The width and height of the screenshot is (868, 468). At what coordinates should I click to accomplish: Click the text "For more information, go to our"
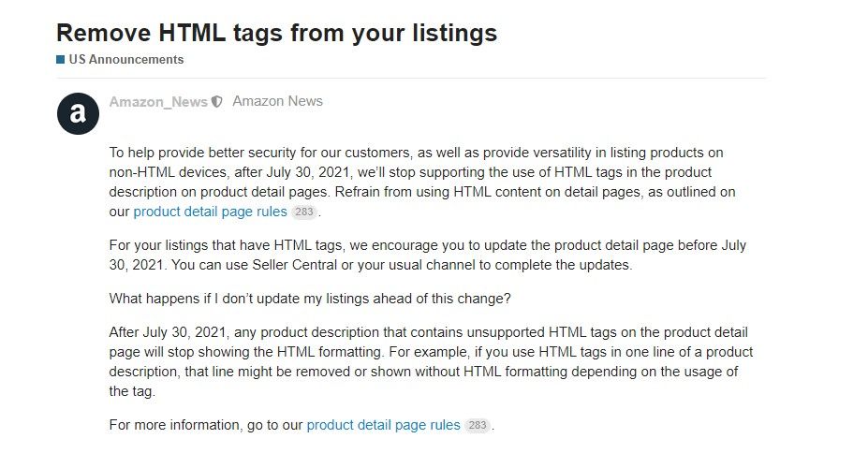click(x=206, y=425)
